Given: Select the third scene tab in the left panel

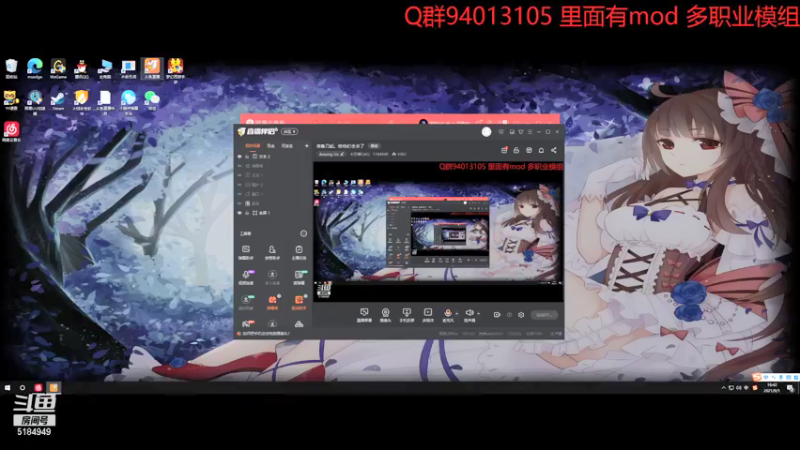Looking at the screenshot, I should tap(287, 146).
